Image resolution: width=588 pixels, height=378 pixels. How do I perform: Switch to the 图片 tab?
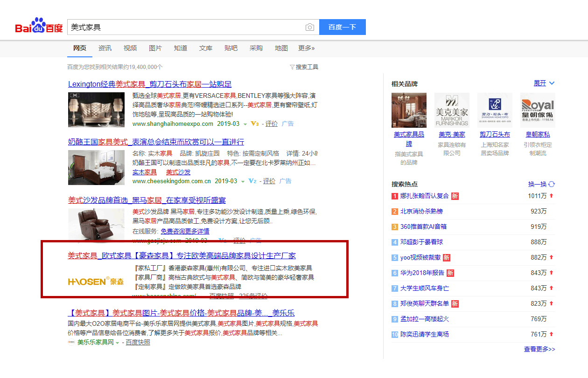[x=155, y=48]
